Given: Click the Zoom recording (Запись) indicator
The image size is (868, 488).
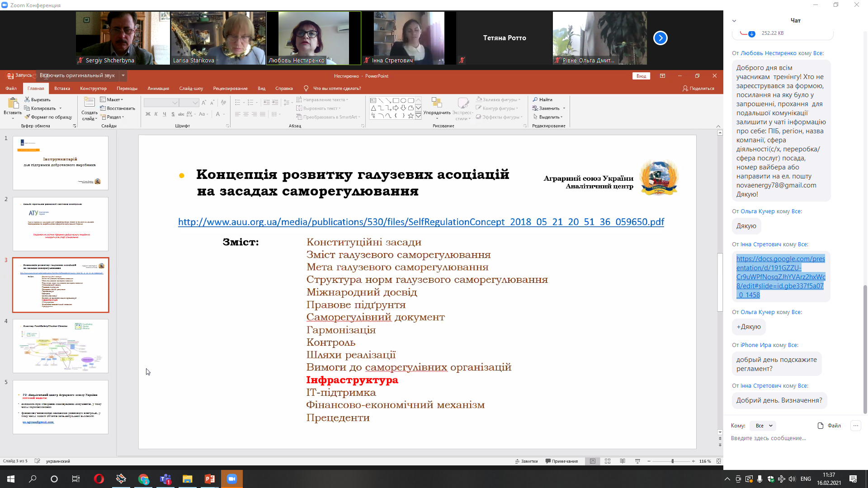Looking at the screenshot, I should (x=19, y=75).
